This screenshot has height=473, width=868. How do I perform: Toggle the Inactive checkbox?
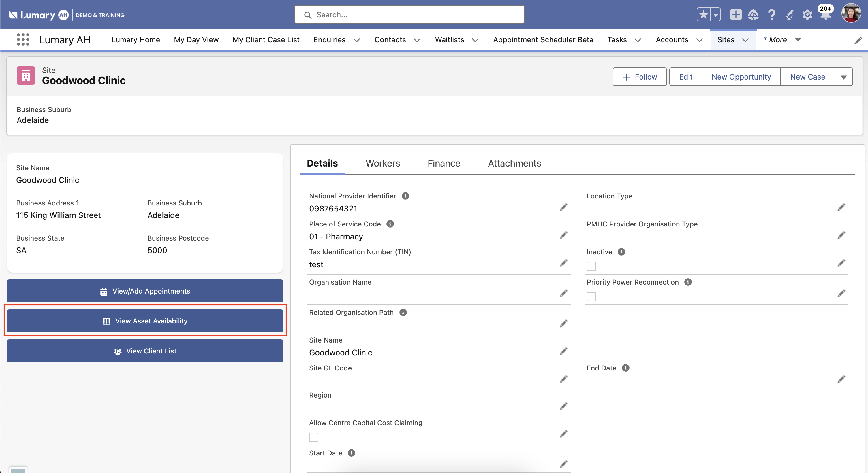point(591,266)
